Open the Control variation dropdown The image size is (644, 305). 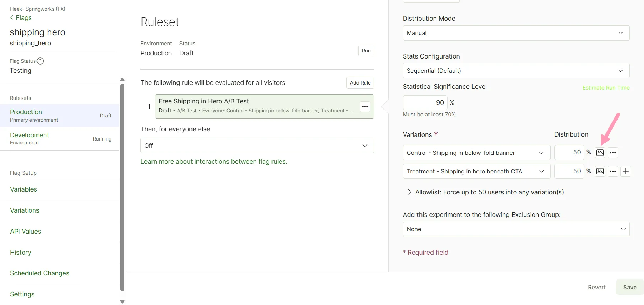[476, 153]
